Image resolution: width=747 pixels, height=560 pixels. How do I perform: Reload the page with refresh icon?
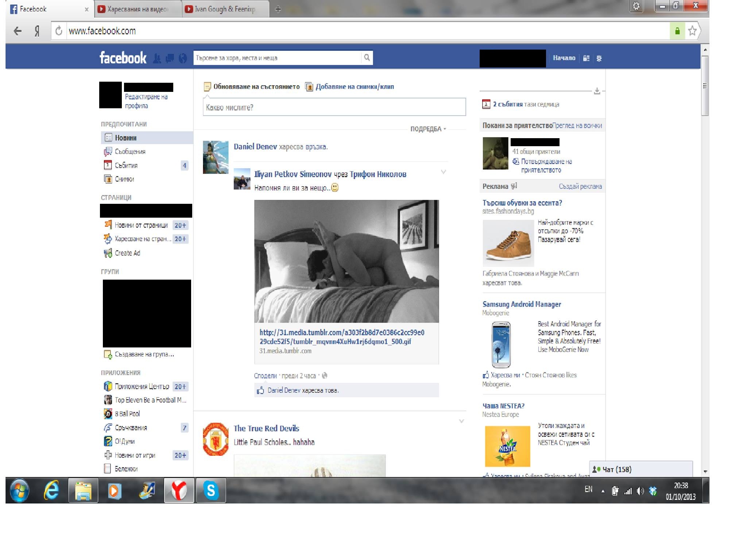click(59, 31)
